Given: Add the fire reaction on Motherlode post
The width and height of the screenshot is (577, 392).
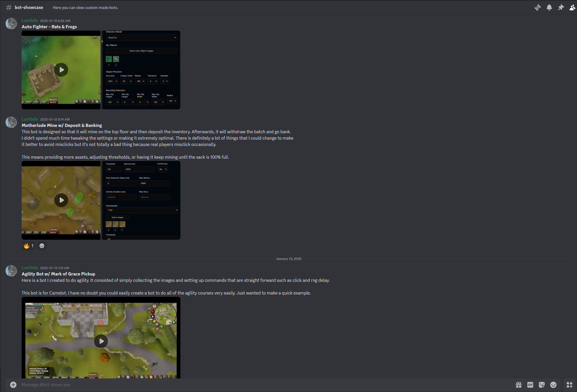Looking at the screenshot, I should [x=29, y=246].
